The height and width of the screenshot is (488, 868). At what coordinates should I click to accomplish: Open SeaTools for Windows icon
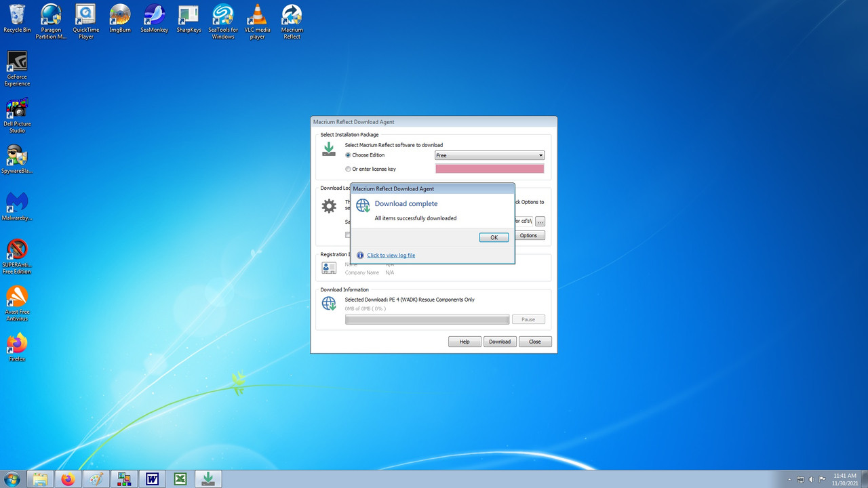pyautogui.click(x=223, y=21)
